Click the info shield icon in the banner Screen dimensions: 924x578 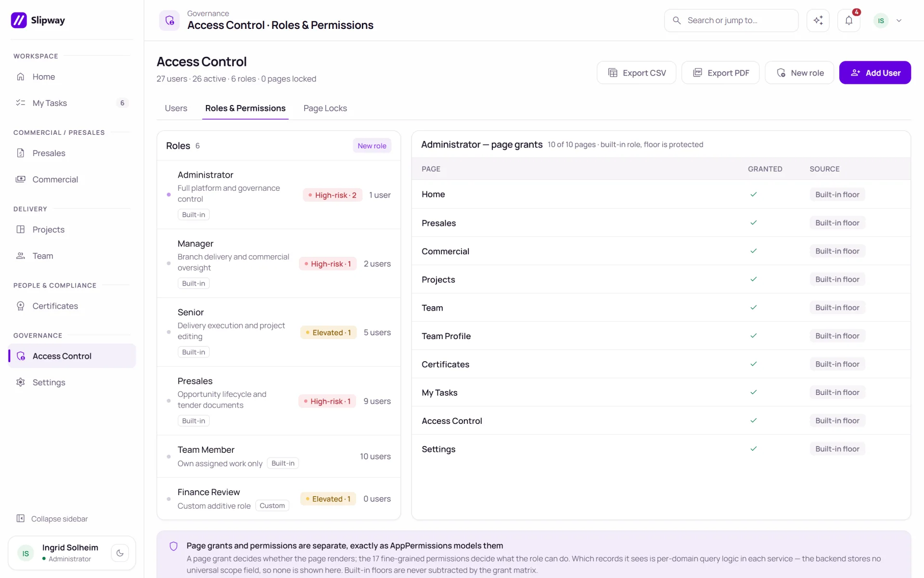tap(174, 546)
